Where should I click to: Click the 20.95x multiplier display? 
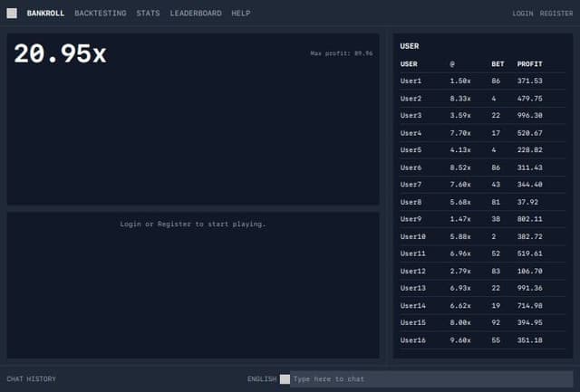click(61, 54)
